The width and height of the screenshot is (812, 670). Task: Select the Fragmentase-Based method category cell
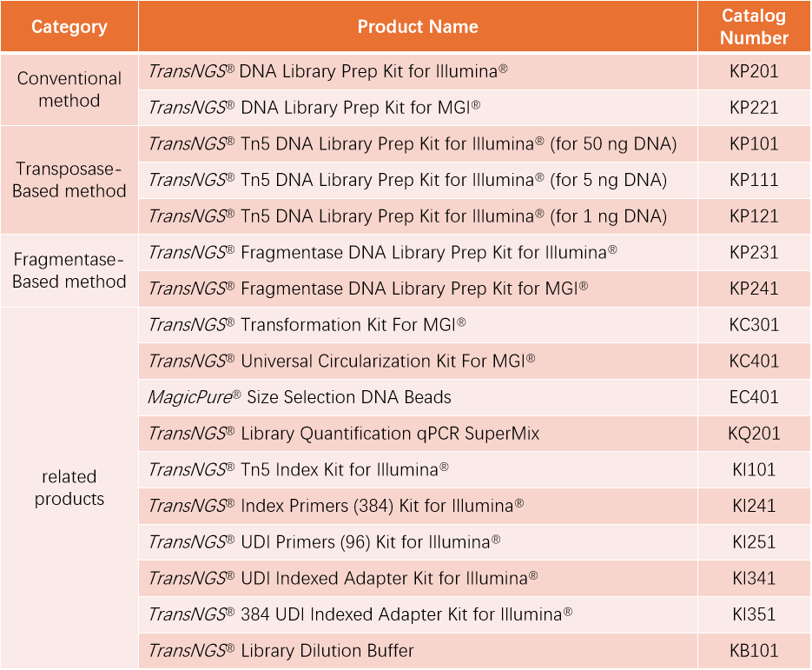point(69,270)
